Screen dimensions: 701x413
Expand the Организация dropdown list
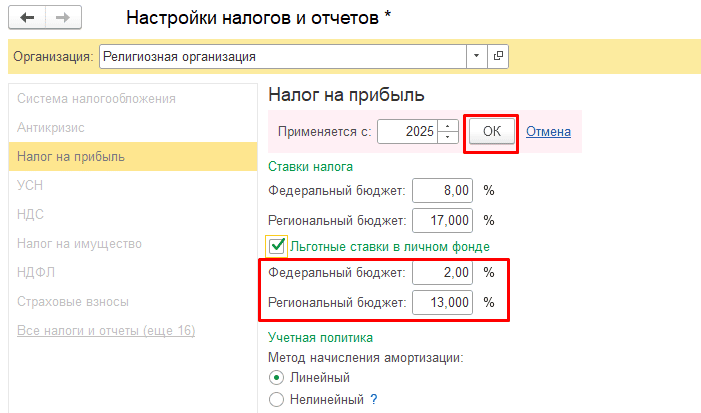click(476, 56)
